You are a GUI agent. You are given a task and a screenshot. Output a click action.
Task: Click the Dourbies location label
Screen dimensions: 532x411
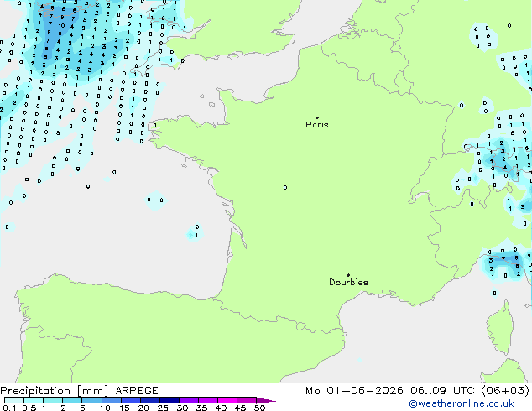pos(348,282)
